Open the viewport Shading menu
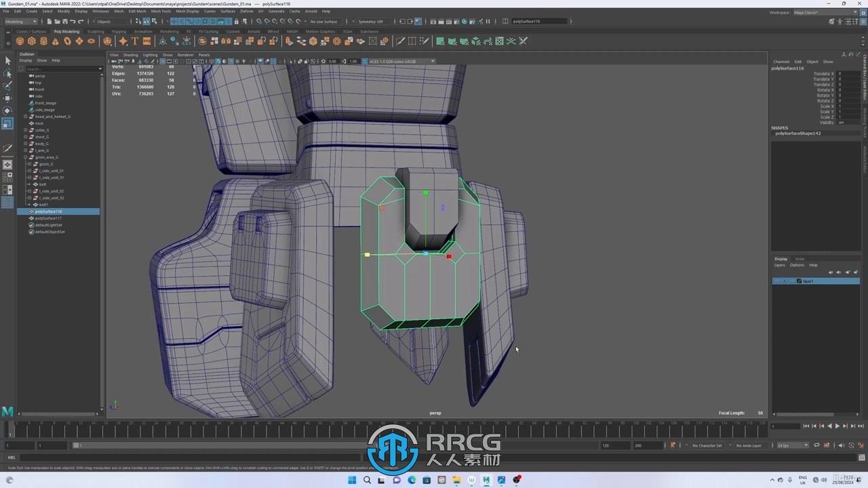Viewport: 868px width, 488px height. click(130, 55)
